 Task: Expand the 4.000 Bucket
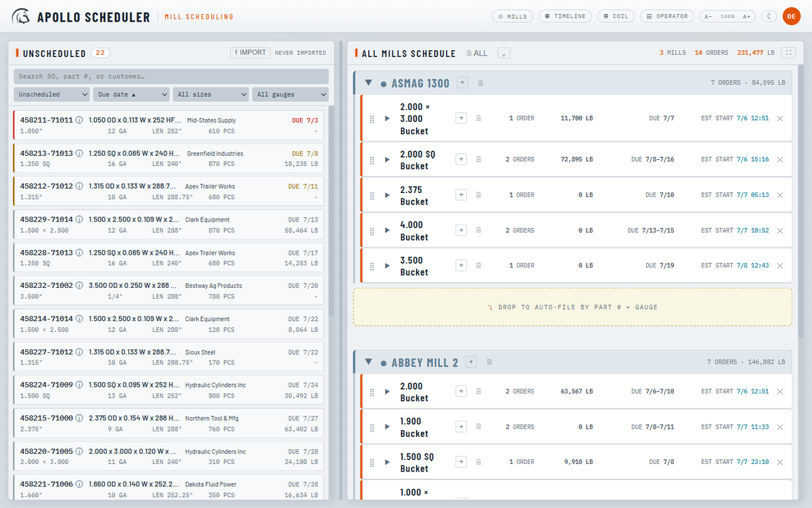coord(387,230)
